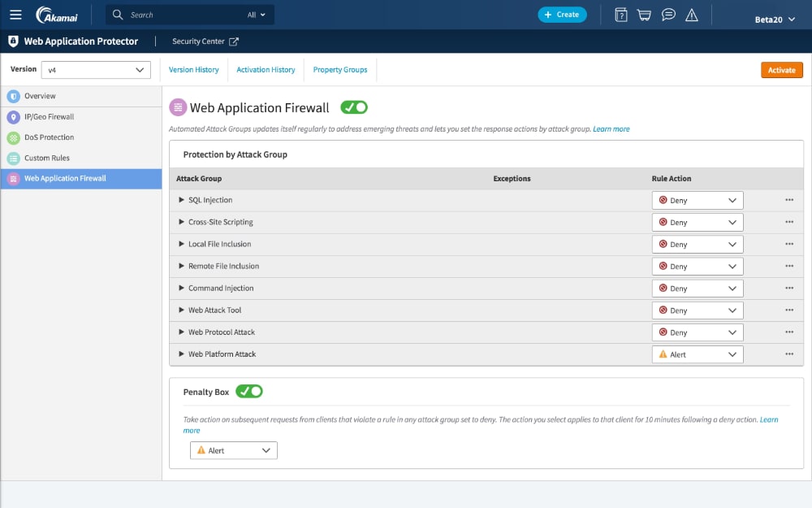This screenshot has width=812, height=508.
Task: Click the DoS Protection sidebar icon
Action: [x=14, y=137]
